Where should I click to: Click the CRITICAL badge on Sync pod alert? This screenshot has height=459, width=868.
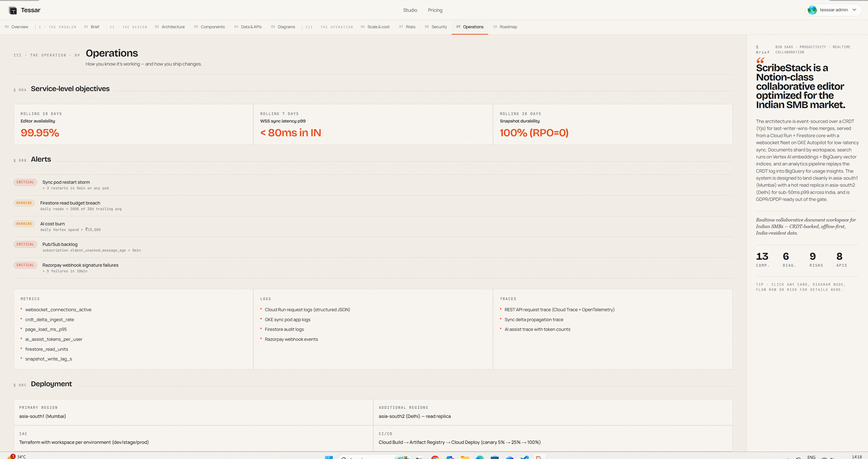(x=25, y=182)
